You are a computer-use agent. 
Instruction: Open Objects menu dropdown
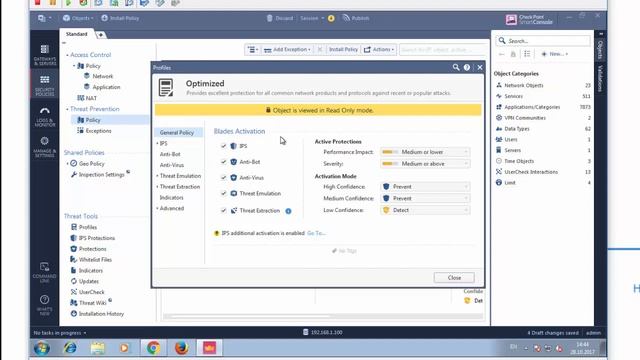78,18
